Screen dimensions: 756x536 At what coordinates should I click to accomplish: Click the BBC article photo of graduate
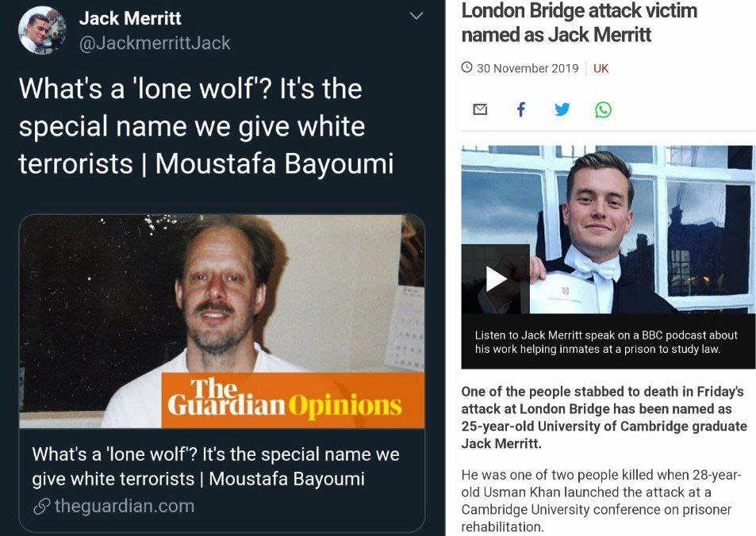click(608, 230)
